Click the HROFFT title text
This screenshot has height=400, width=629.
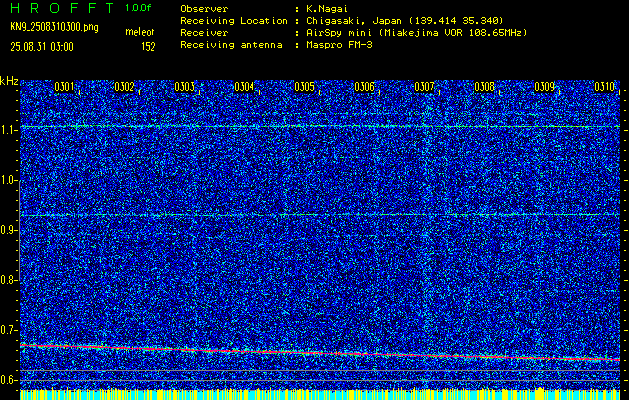62,8
